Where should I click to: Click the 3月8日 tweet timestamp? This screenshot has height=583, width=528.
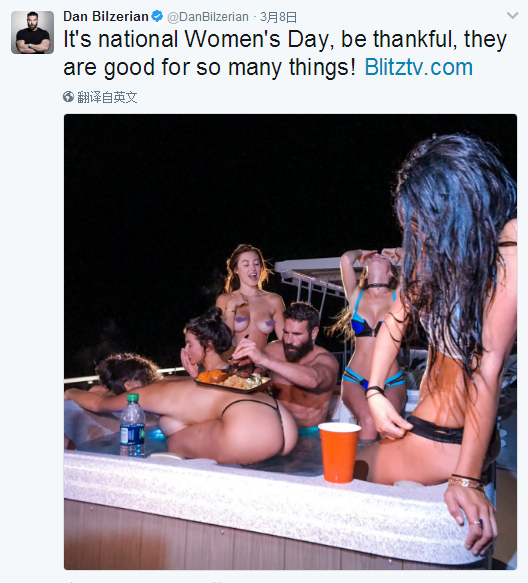pyautogui.click(x=278, y=17)
